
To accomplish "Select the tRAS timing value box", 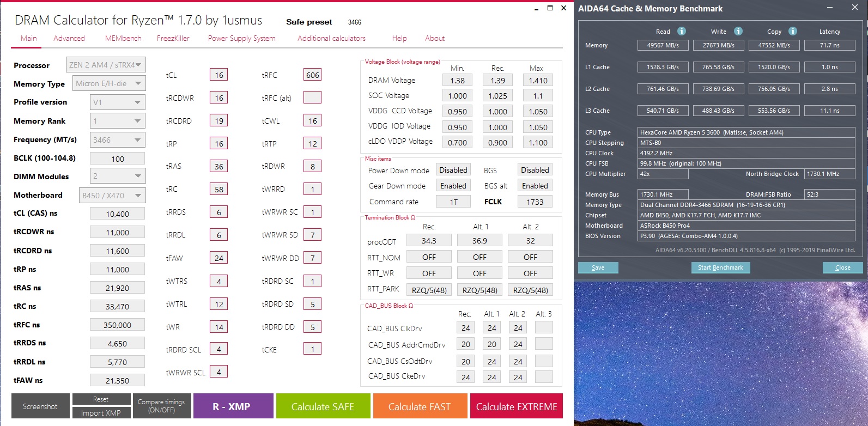I will click(218, 166).
